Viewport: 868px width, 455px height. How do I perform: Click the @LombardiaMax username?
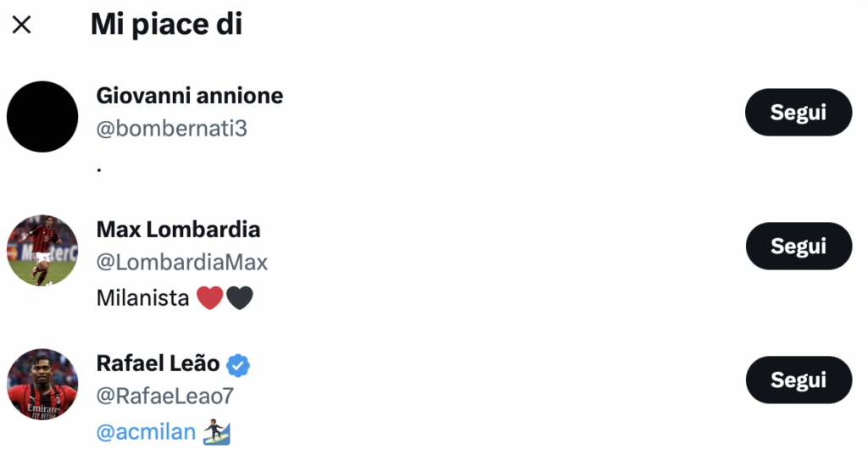[x=182, y=263]
